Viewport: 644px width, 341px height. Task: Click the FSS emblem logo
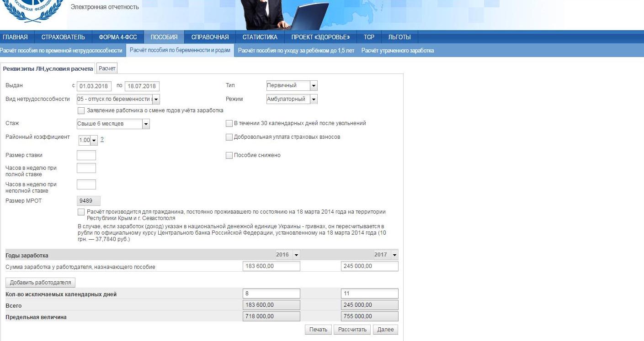[32, 10]
